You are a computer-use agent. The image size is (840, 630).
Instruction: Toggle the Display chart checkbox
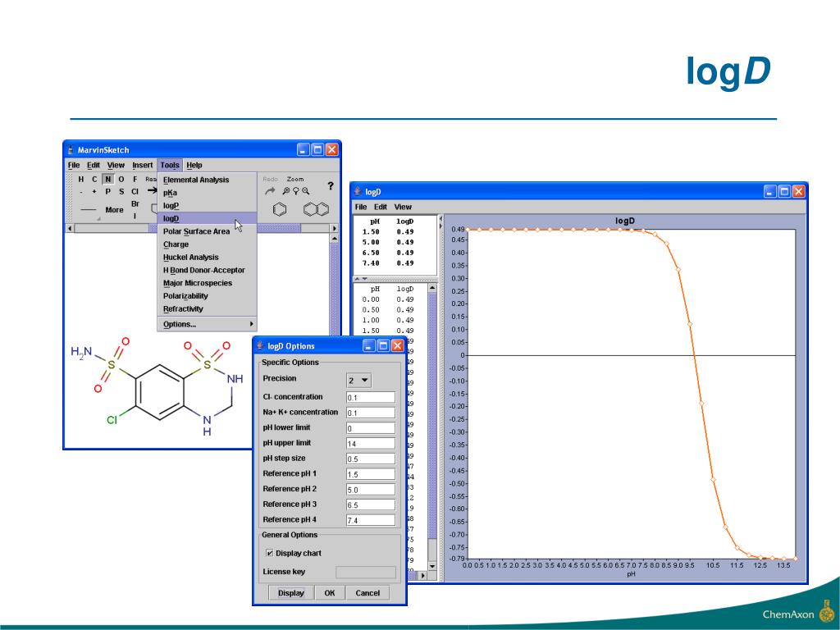[x=269, y=553]
